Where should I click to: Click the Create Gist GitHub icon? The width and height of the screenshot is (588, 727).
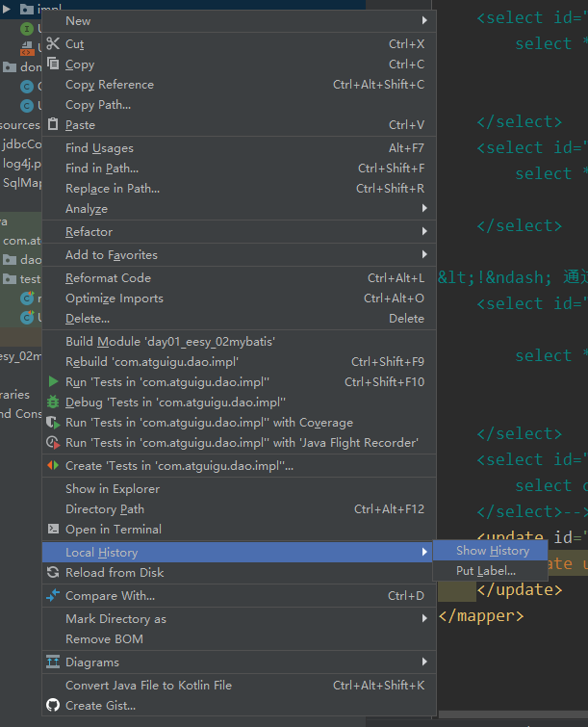[53, 706]
